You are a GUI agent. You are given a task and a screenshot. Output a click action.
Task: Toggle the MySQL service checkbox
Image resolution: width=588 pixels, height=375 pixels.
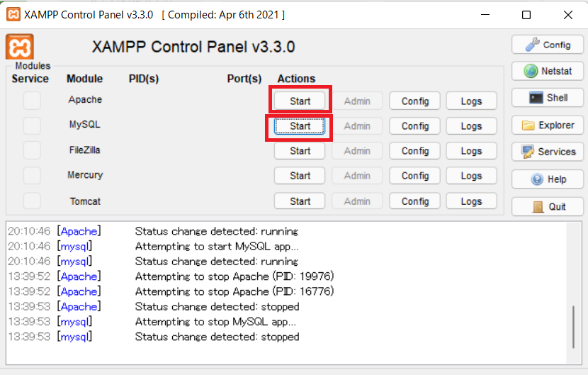click(x=32, y=125)
